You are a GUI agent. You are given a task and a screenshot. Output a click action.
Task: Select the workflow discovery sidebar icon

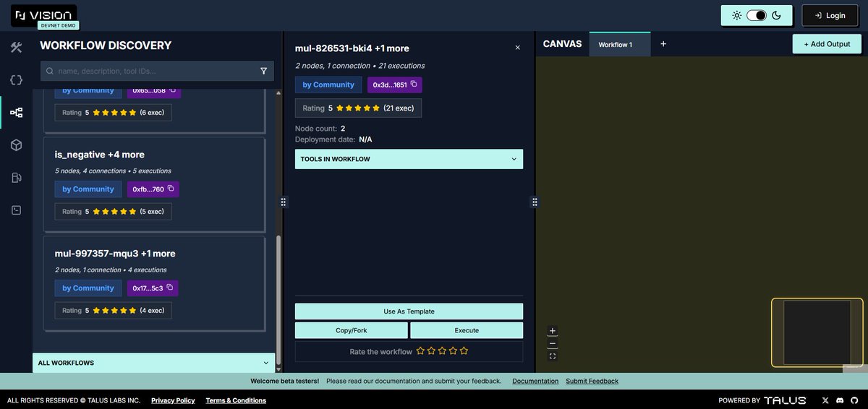tap(16, 113)
